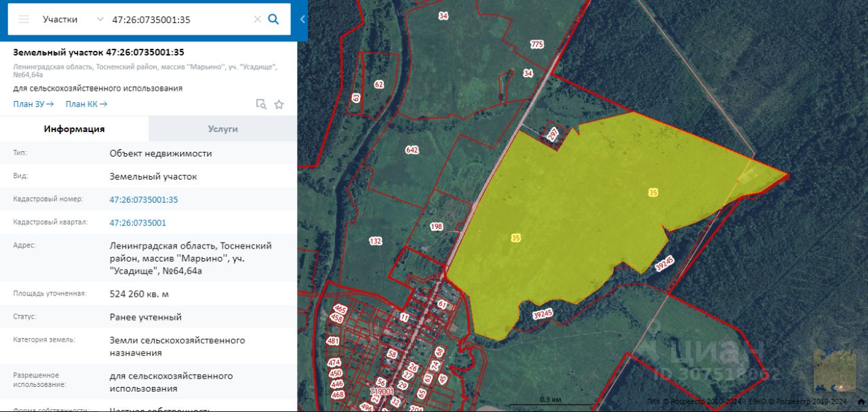Select parcel label 297 on the map
Viewport: 868px width, 412px height.
[x=553, y=133]
